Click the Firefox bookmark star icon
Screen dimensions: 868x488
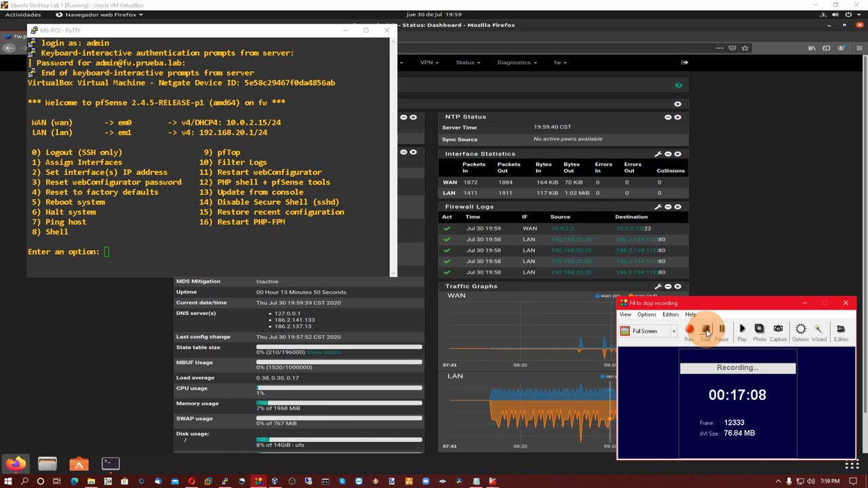coord(745,48)
